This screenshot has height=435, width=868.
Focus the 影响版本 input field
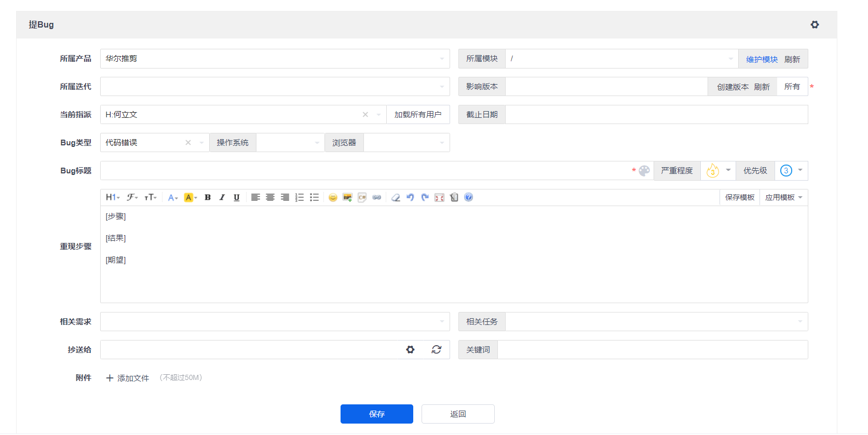pyautogui.click(x=606, y=87)
